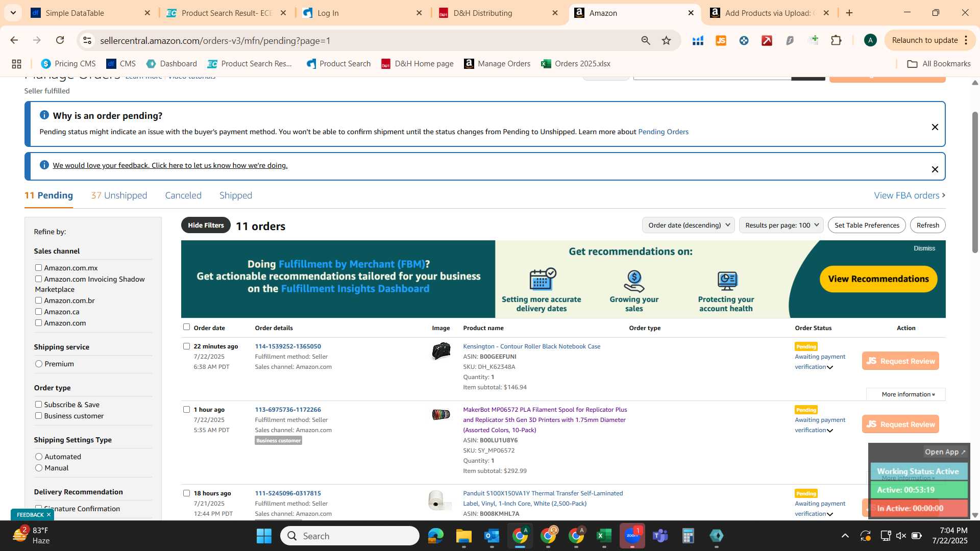Check the Amazon.com.br sales channel filter

(38, 300)
